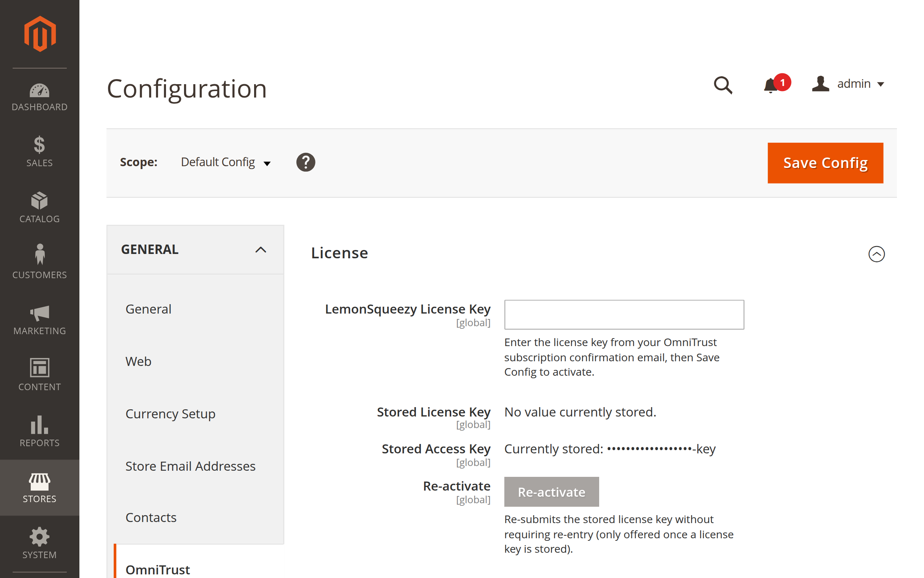
Task: Open the Sales menu
Action: 40,152
